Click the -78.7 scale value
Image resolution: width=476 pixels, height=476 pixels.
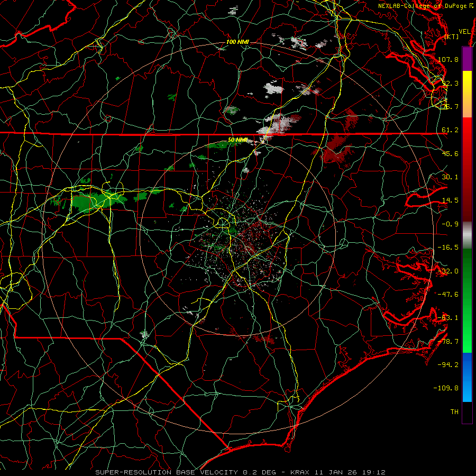coord(448,342)
